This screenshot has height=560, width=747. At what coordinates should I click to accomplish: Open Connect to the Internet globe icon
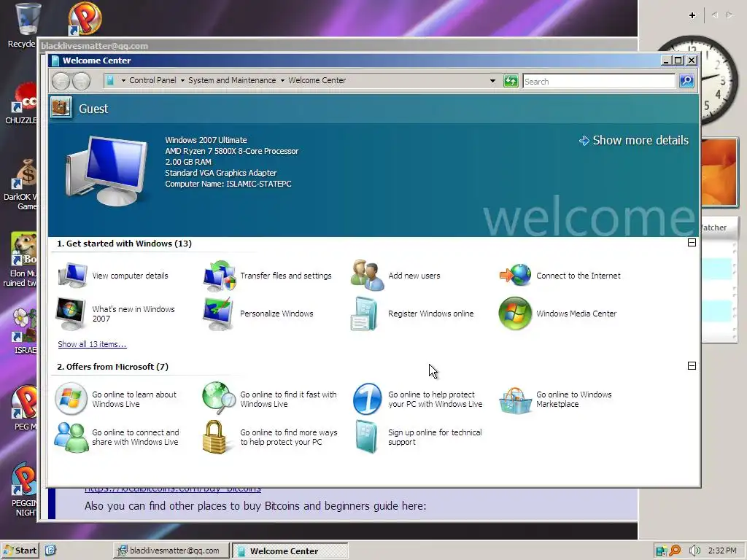point(515,275)
